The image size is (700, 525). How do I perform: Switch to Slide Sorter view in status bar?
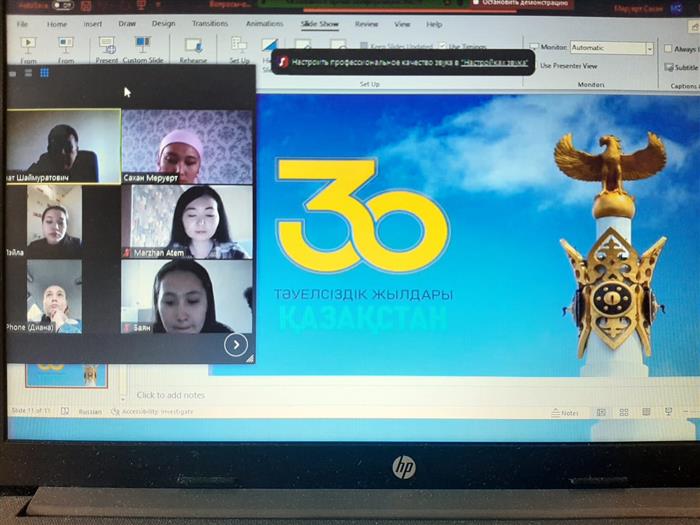pos(622,412)
